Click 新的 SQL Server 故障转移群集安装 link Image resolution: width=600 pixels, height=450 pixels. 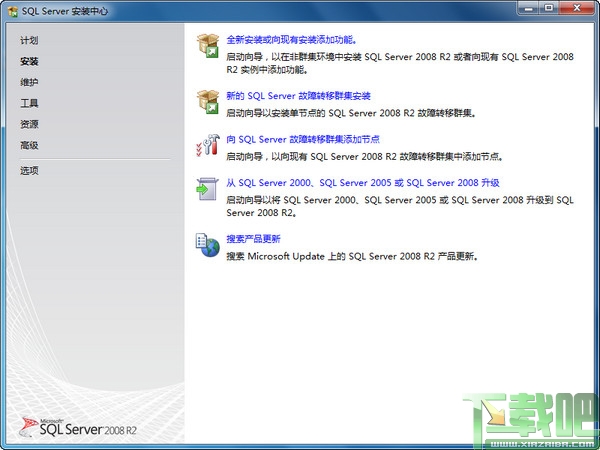[298, 96]
